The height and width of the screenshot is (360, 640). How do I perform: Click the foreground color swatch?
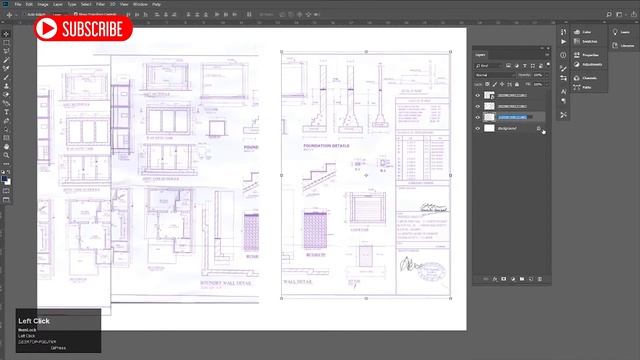[x=4, y=179]
